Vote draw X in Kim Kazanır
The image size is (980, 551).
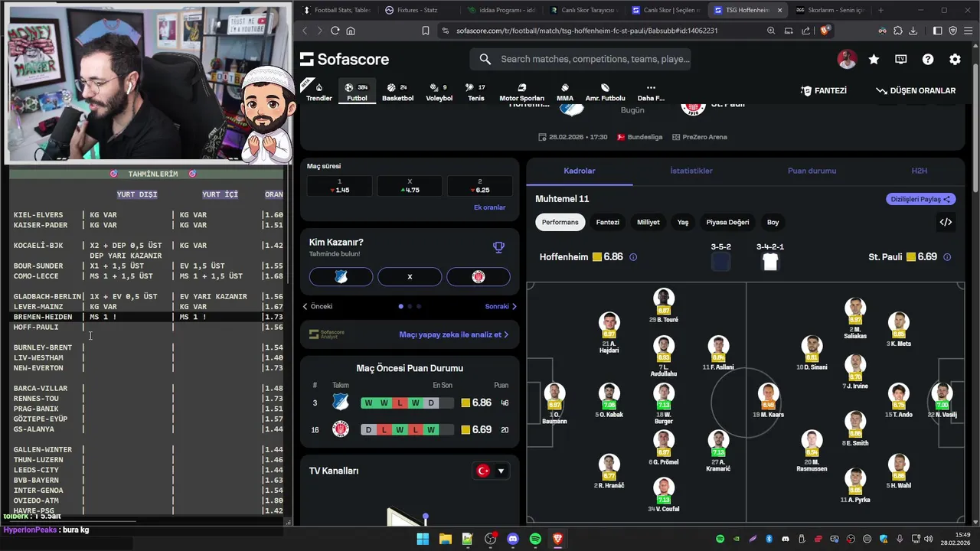[x=410, y=276]
